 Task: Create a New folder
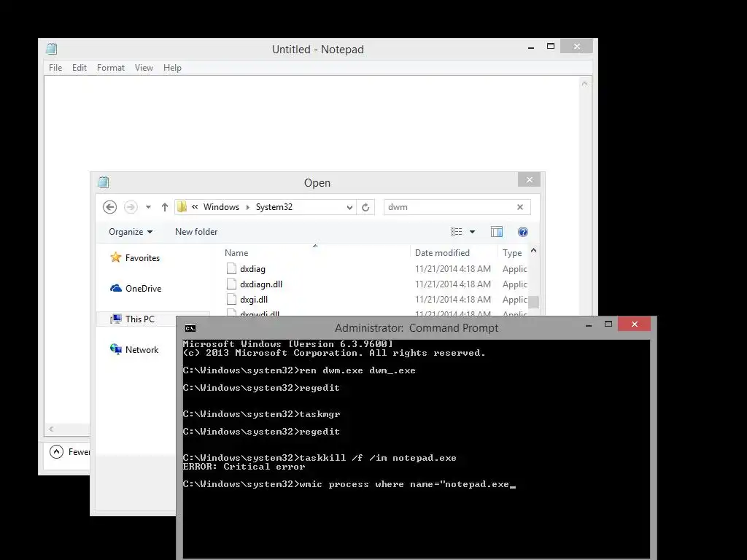tap(196, 232)
